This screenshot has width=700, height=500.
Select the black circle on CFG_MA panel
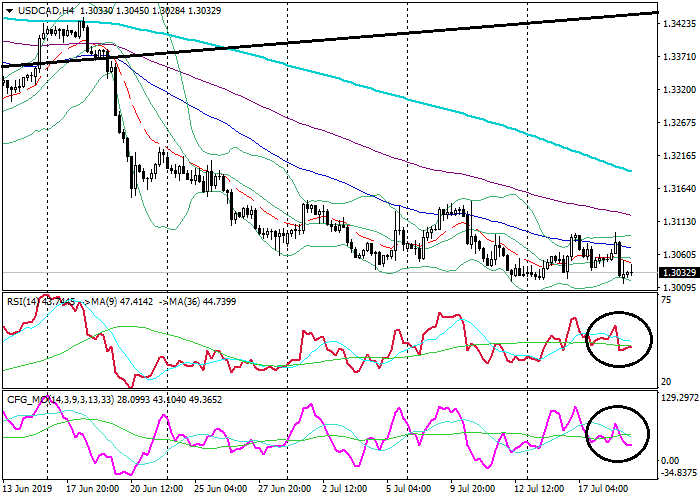pos(618,433)
